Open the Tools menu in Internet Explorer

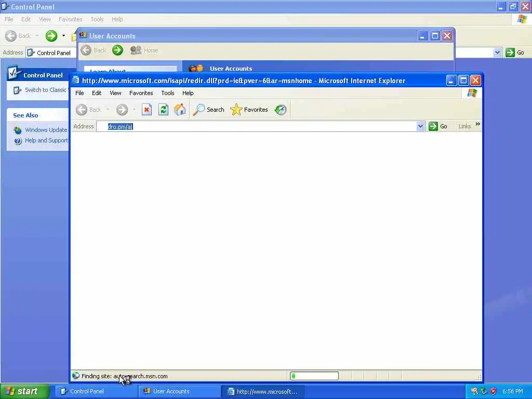(x=168, y=93)
